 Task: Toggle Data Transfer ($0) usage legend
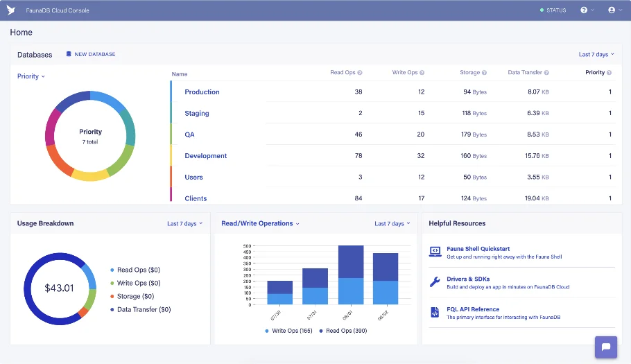click(x=141, y=309)
